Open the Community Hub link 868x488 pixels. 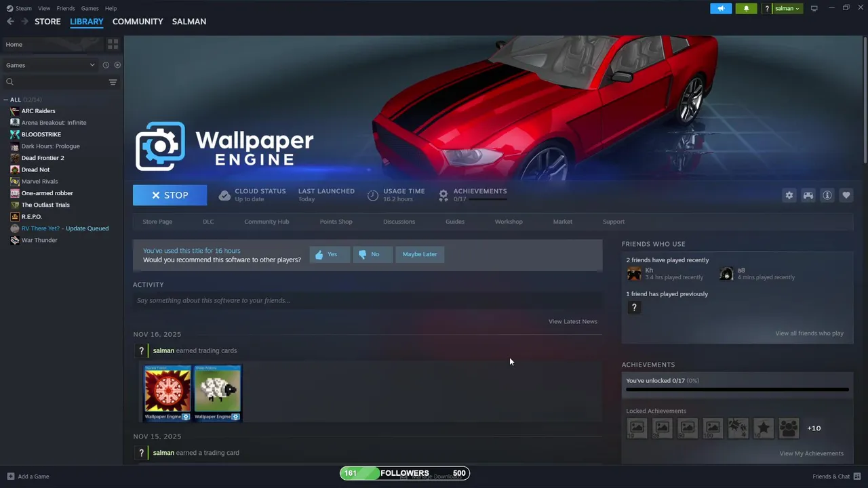click(x=267, y=222)
